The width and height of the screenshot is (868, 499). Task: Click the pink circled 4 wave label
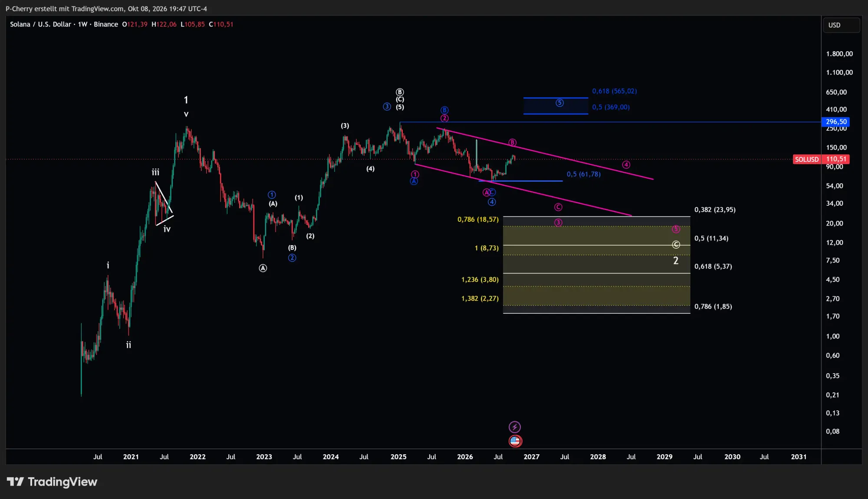(626, 164)
